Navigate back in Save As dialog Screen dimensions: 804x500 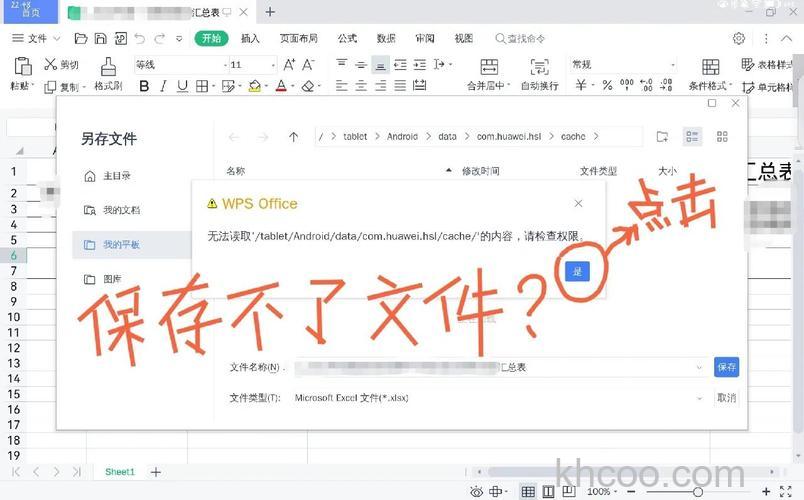(234, 137)
